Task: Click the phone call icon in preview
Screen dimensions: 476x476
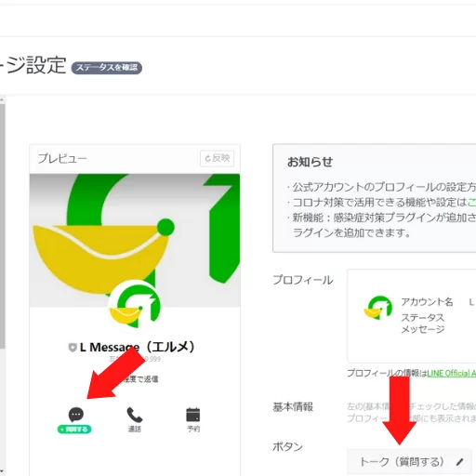Action: pyautogui.click(x=135, y=415)
